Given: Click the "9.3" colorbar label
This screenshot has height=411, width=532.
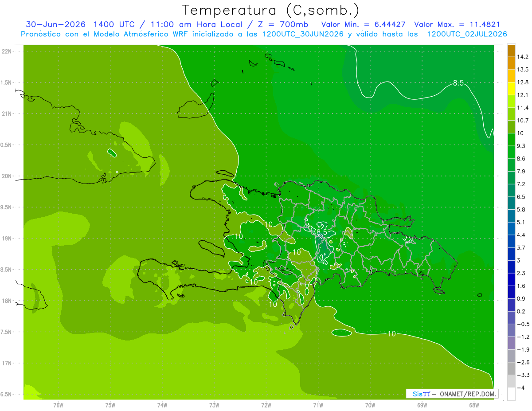Looking at the screenshot, I should (x=522, y=146).
